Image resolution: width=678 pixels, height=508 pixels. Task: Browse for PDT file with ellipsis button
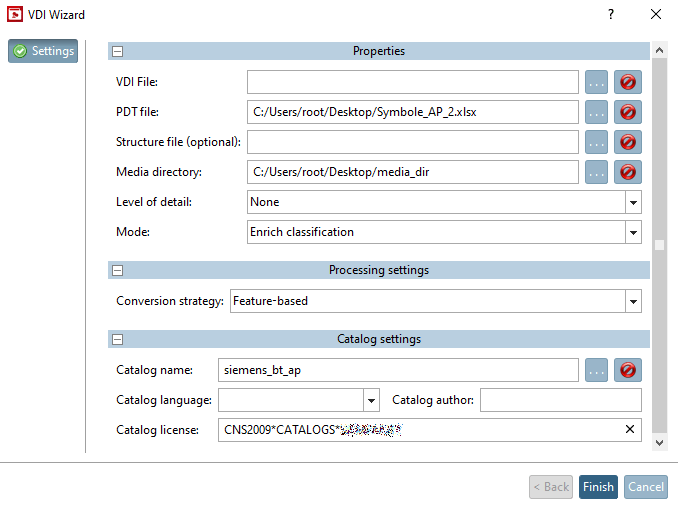(597, 112)
